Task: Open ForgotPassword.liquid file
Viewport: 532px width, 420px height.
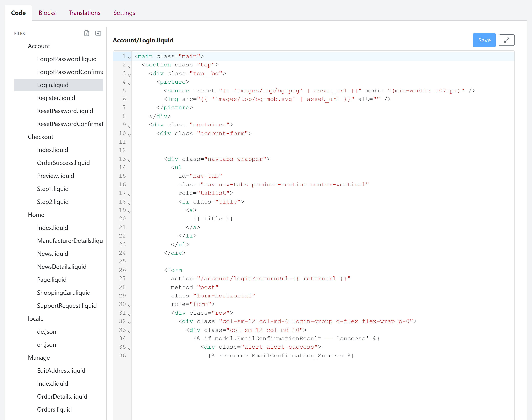Action: pyautogui.click(x=67, y=59)
